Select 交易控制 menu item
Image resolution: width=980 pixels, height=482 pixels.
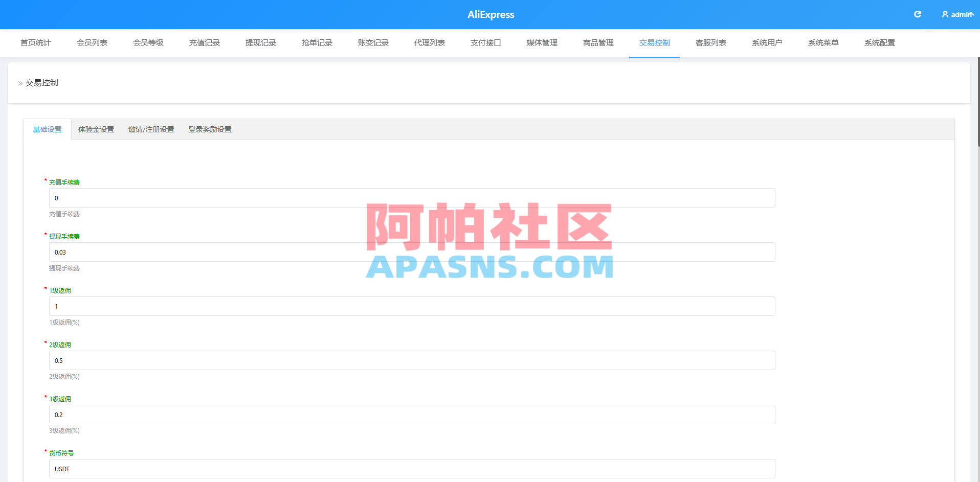point(655,43)
